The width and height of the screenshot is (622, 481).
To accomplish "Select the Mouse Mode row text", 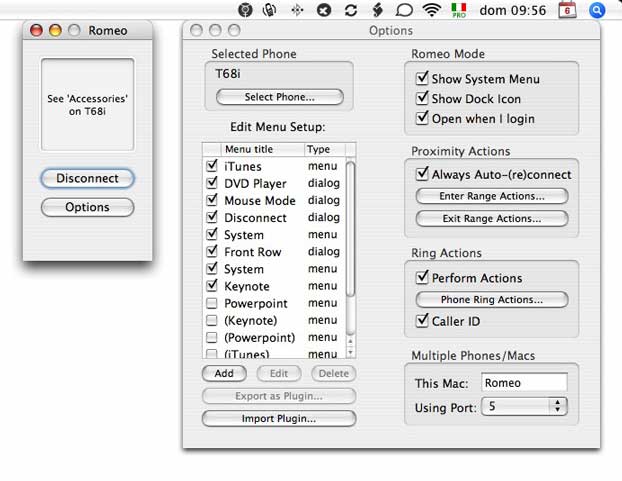I will point(260,200).
